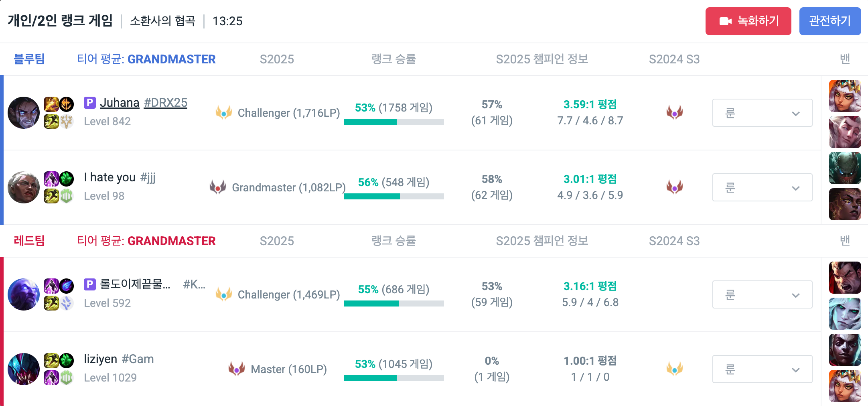Expand rune dropdown for 롤도이제끝물 player

(763, 294)
